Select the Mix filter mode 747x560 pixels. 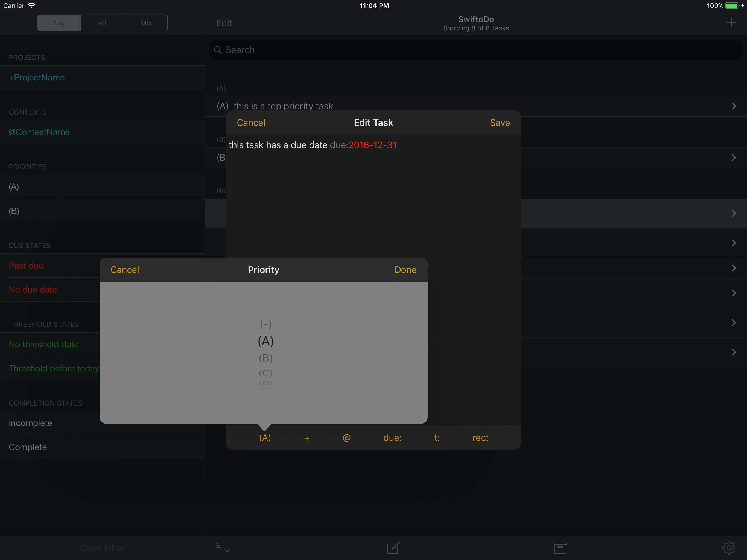coord(146,23)
